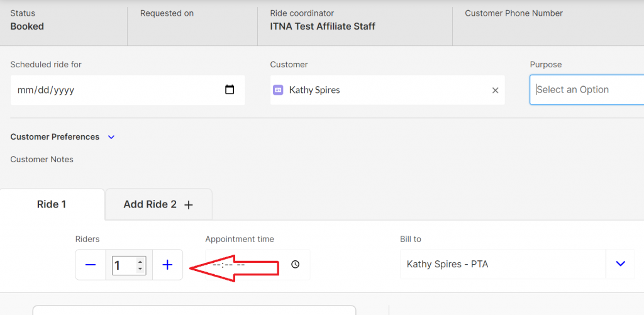The image size is (644, 315).
Task: Click the purple contact card icon beside Kathy Spires
Action: pyautogui.click(x=278, y=90)
